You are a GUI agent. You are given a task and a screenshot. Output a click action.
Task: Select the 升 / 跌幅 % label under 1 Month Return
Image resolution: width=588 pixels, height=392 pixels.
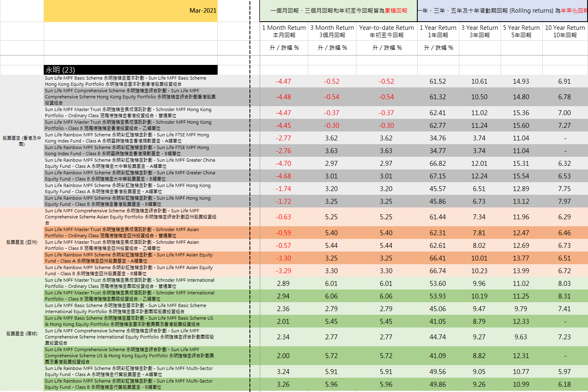(284, 48)
